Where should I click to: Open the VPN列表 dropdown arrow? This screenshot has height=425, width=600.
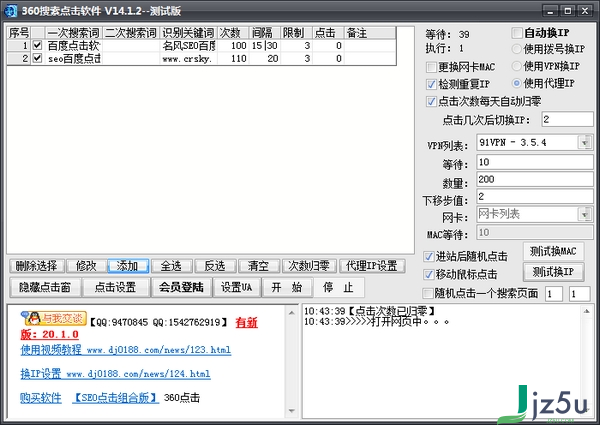pos(585,143)
